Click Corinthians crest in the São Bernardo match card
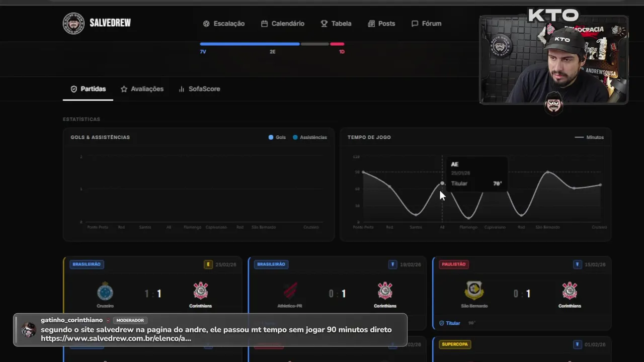Screen dimensions: 644x362 [570, 291]
